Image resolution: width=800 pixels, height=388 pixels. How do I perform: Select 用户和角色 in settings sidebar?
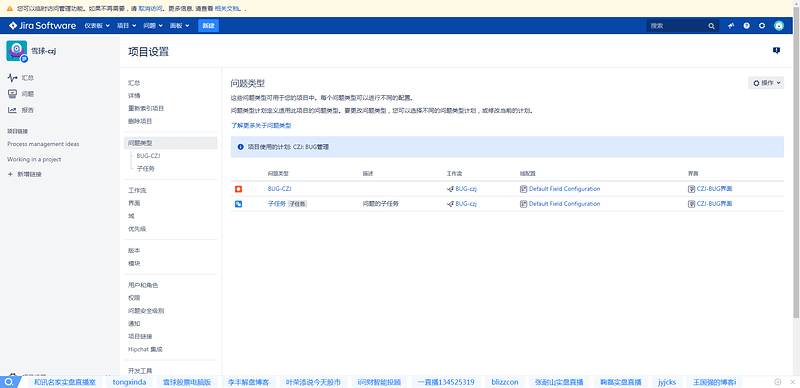click(143, 285)
